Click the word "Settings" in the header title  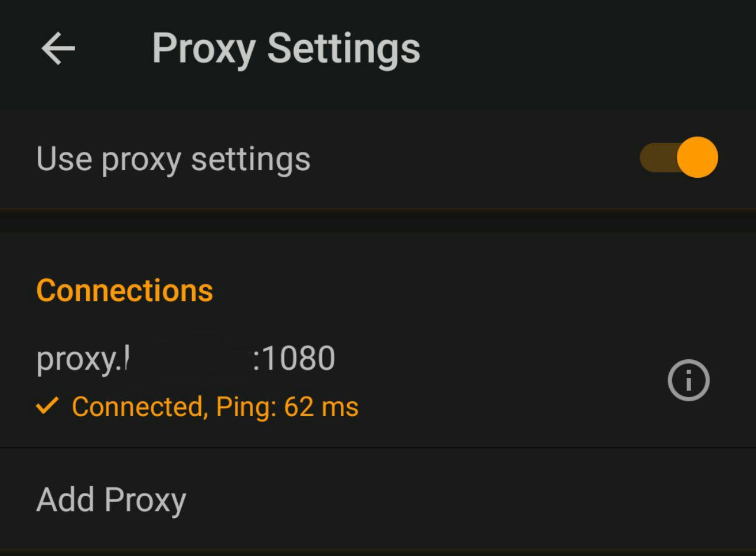pyautogui.click(x=343, y=48)
